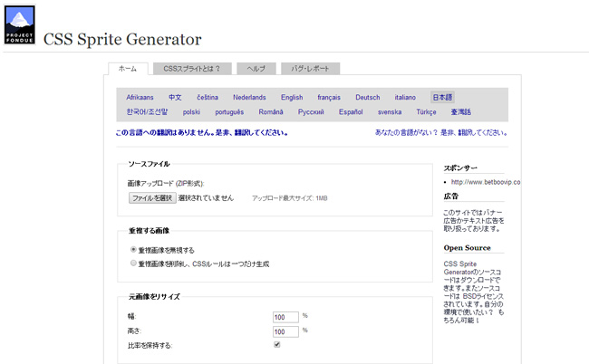Go to the バグ・レポート tab
Viewport: 589px width, 364px height.
[310, 69]
